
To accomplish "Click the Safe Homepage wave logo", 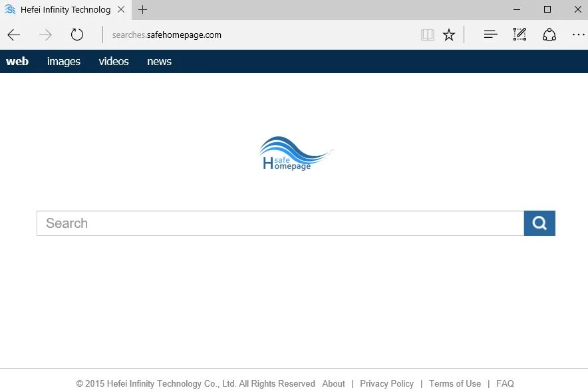I will (296, 153).
